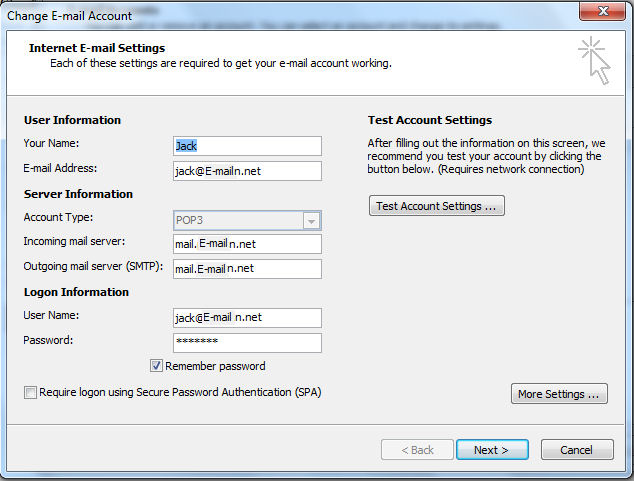Screen dimensions: 634x481
Task: Click the disabled Back button
Action: 417,450
